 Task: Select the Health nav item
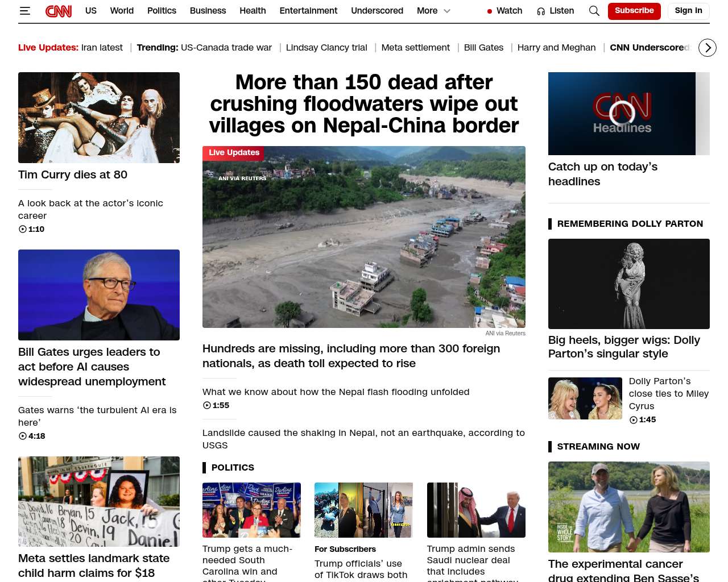click(253, 11)
